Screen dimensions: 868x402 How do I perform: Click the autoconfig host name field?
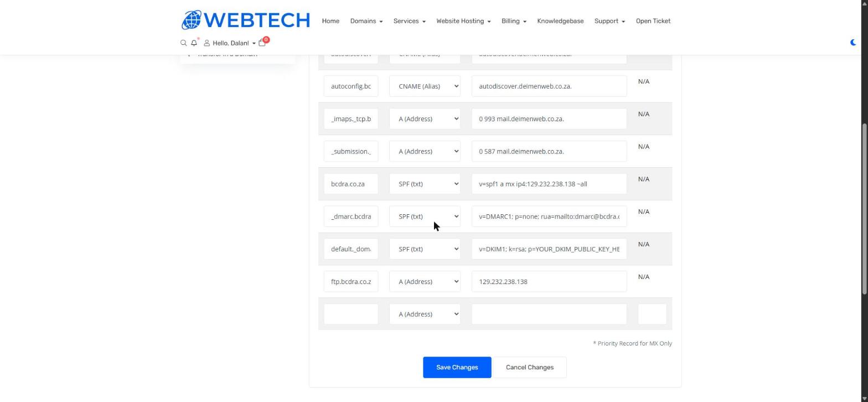[x=351, y=86]
